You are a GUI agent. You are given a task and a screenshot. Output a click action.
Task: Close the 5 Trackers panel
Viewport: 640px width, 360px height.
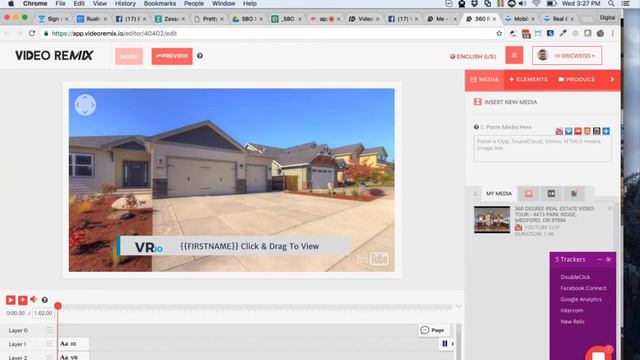pyautogui.click(x=609, y=260)
